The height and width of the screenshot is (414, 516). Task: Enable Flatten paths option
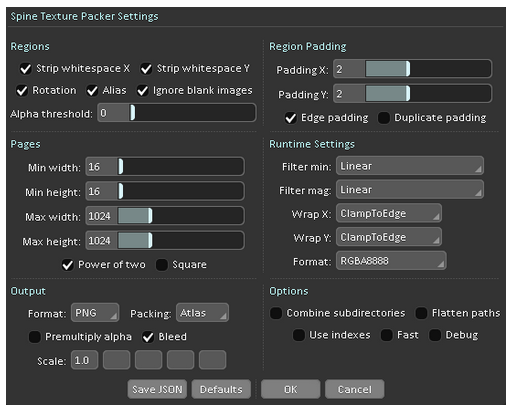pos(421,313)
